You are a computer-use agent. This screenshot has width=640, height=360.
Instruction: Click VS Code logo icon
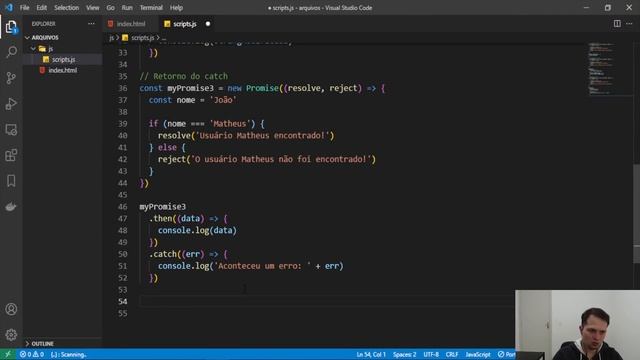coord(9,7)
